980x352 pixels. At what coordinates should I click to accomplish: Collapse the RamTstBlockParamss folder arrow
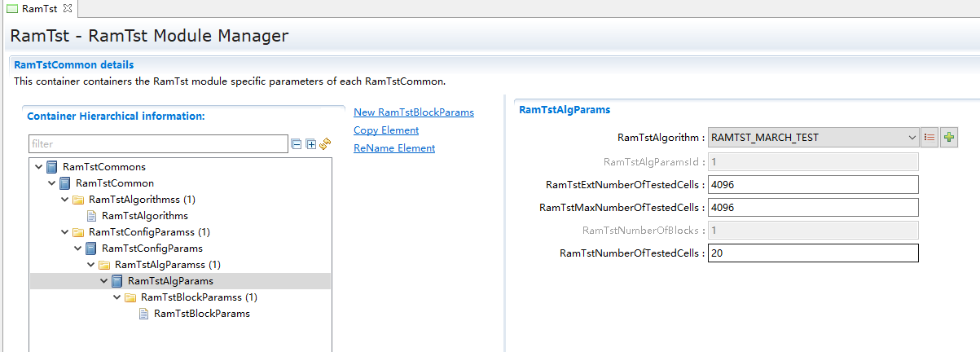(117, 297)
